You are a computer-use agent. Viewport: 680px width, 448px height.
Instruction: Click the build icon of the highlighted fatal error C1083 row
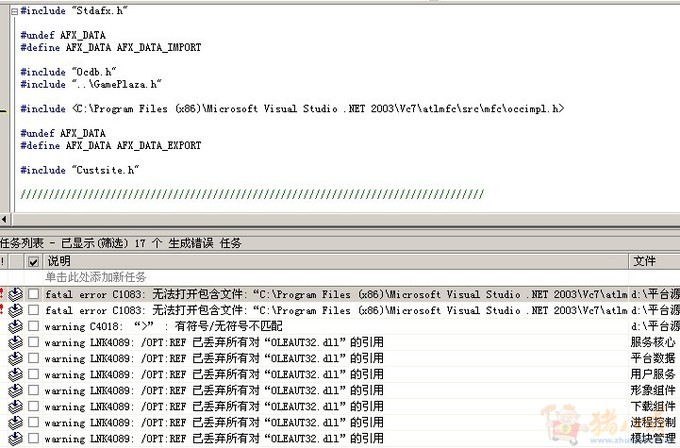[x=16, y=294]
